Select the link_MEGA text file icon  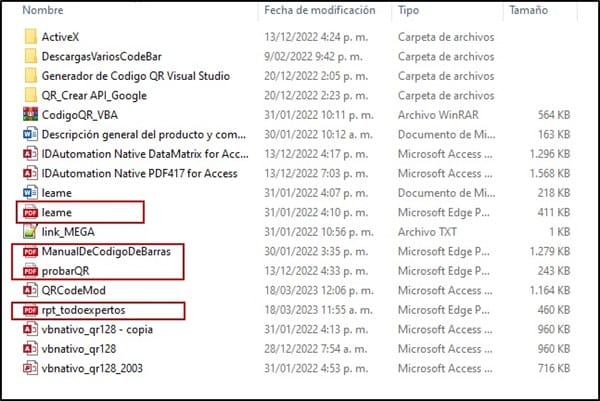(x=29, y=231)
